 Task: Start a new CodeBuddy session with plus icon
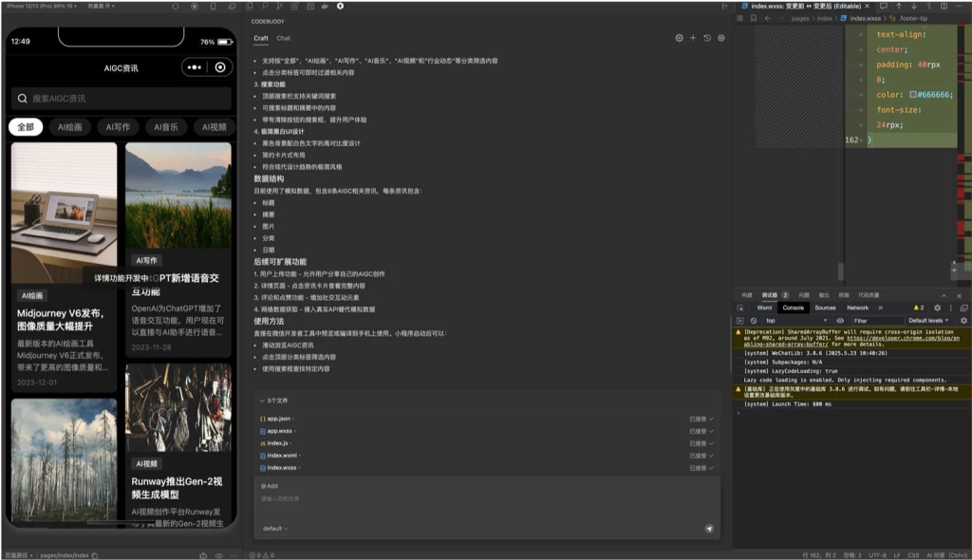(x=693, y=38)
